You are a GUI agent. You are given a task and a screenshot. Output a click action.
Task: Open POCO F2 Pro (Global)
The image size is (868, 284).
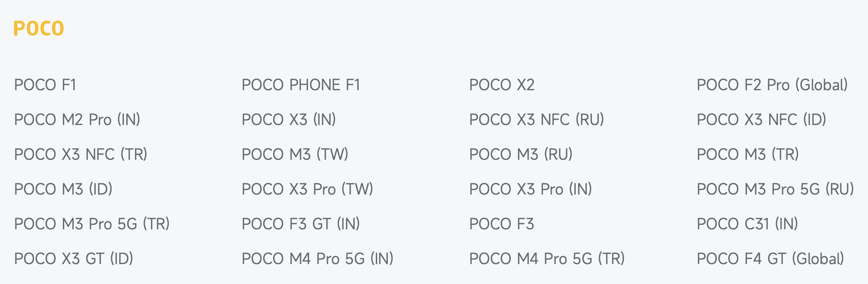click(x=772, y=85)
